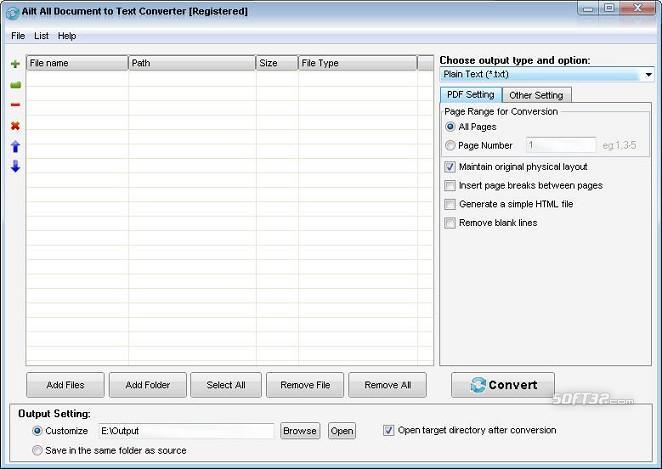
Task: Close the converter window
Action: coord(638,8)
